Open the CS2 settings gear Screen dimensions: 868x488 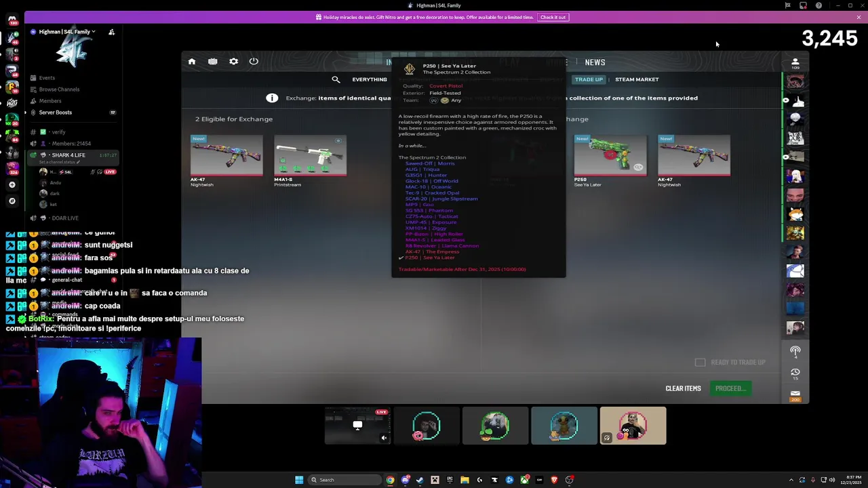click(x=233, y=62)
